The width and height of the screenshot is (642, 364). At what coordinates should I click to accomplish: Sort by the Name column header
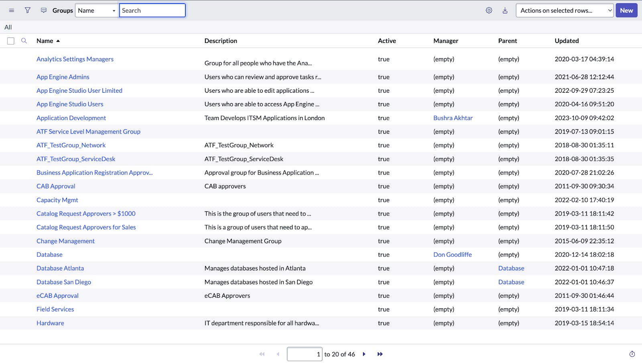[45, 41]
